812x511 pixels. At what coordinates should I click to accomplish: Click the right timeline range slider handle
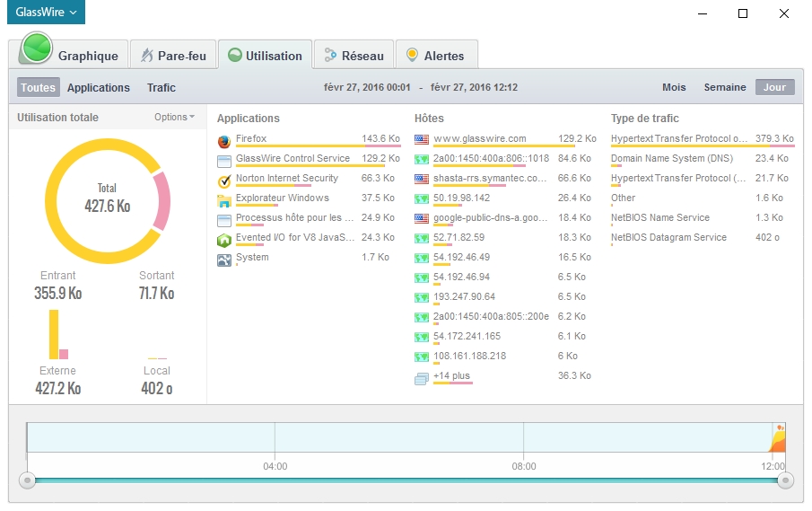click(x=786, y=480)
